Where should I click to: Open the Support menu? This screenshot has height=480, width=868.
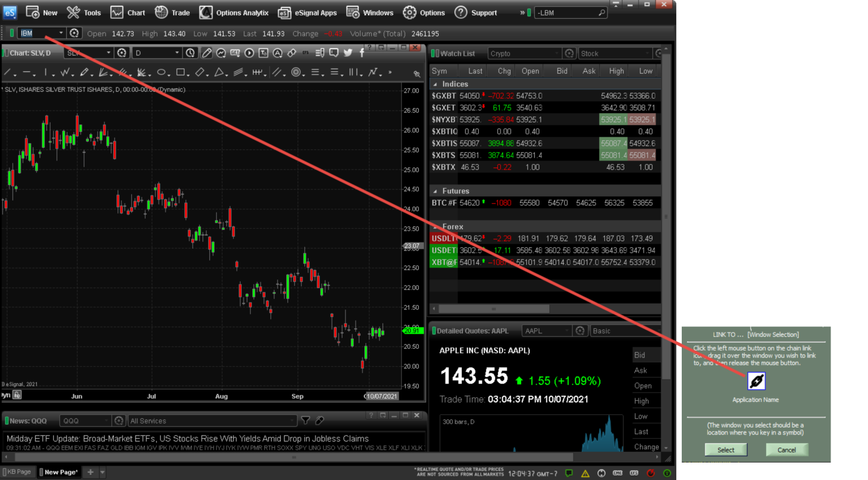[x=476, y=12]
